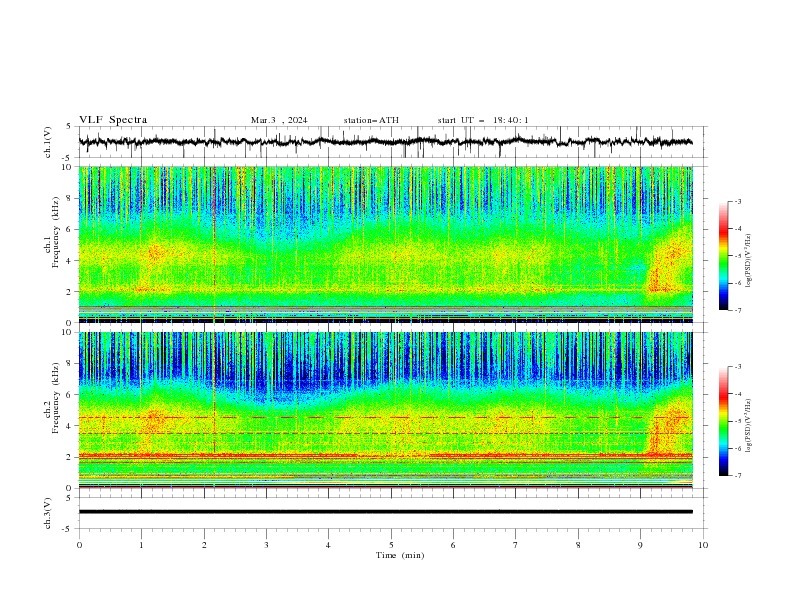Viewport: 792px width, 612px height.
Task: Click time-axis tick label '3'
Action: click(x=266, y=545)
